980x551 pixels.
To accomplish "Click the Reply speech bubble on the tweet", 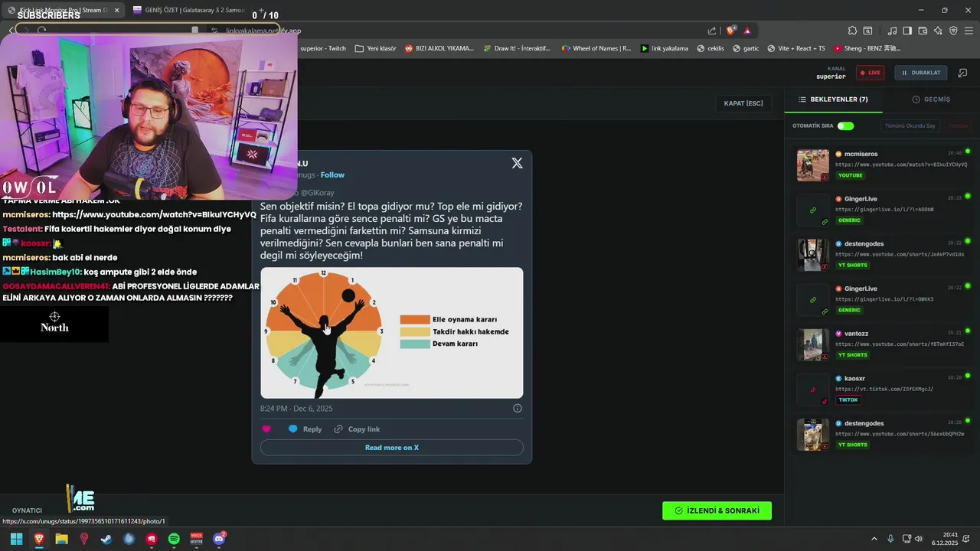I will (305, 429).
